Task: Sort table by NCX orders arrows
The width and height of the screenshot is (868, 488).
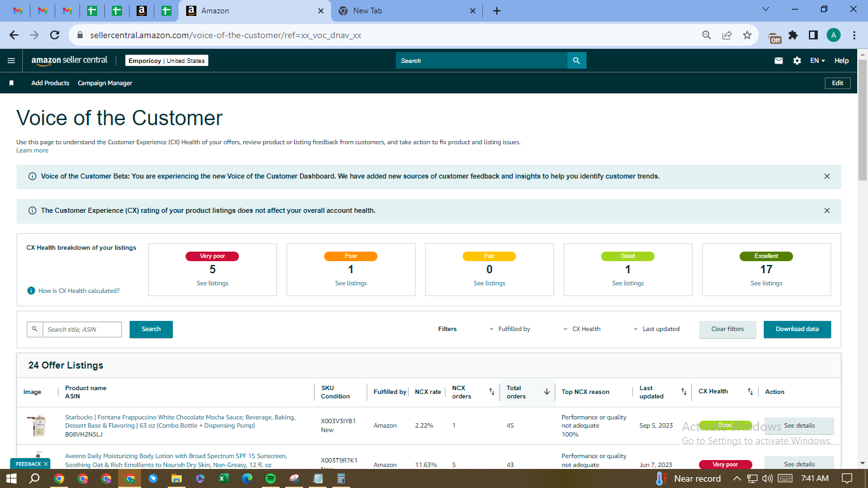Action: coord(491,392)
